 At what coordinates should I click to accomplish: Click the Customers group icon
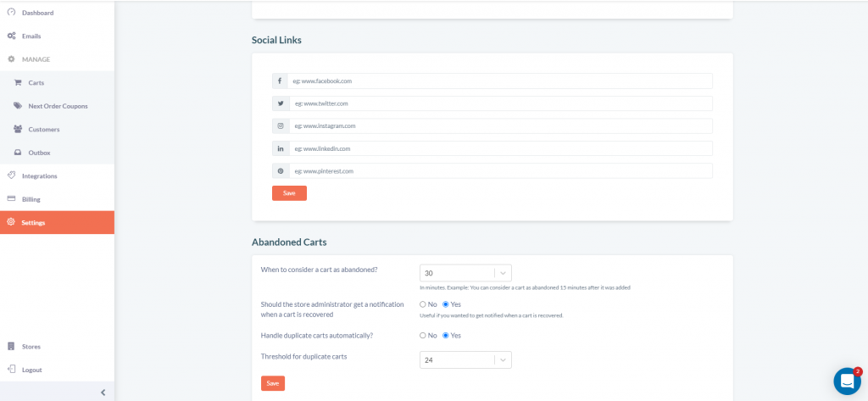(18, 129)
